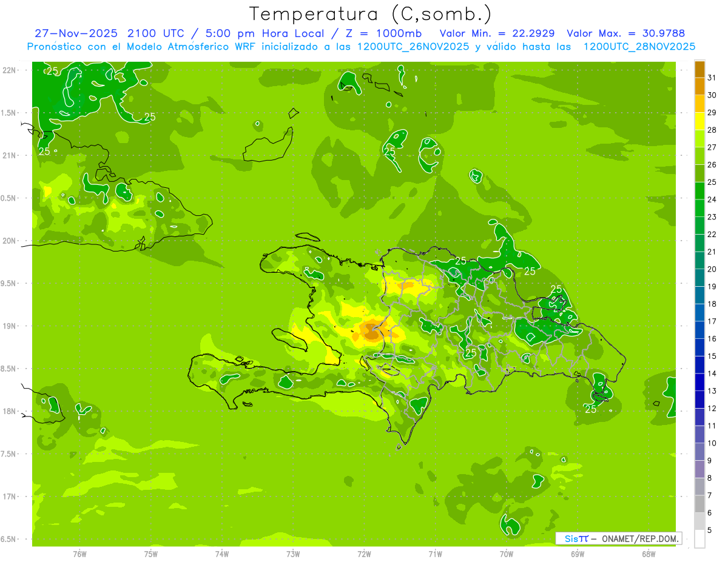Click the 'Temperatura (C,somb.)' title
The image size is (728, 562).
click(370, 13)
